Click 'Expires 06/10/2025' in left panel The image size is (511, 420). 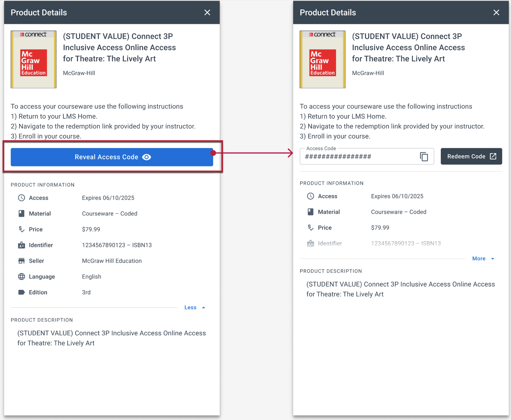[108, 198]
